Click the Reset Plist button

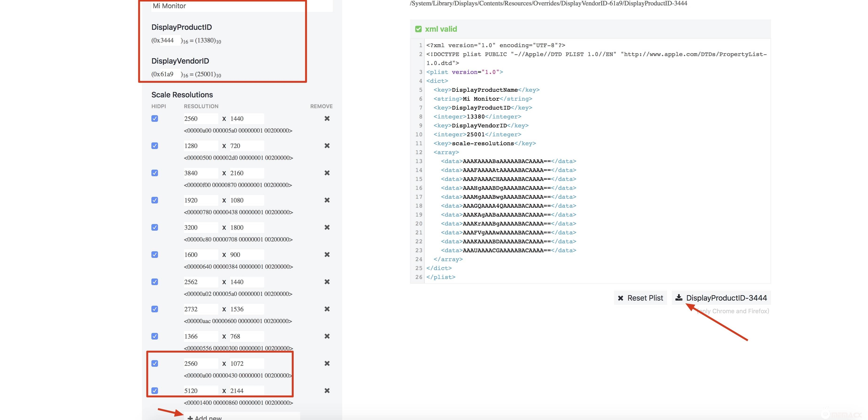640,298
